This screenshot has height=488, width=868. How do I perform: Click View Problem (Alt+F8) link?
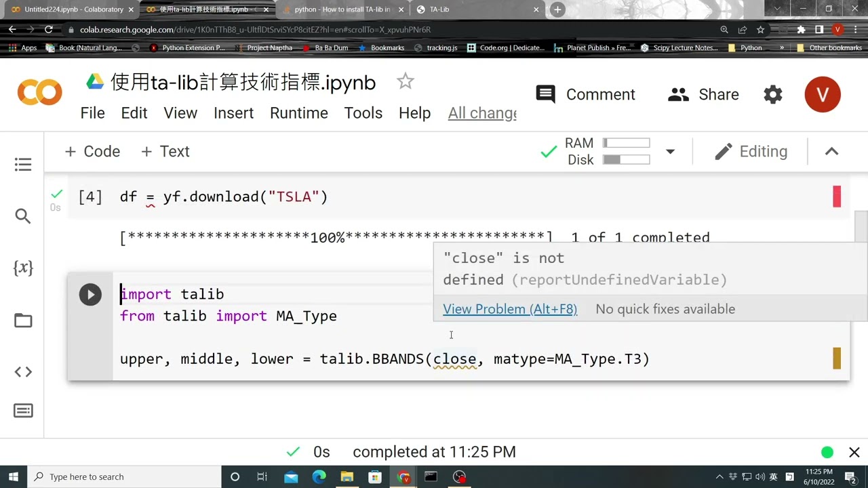(x=510, y=309)
